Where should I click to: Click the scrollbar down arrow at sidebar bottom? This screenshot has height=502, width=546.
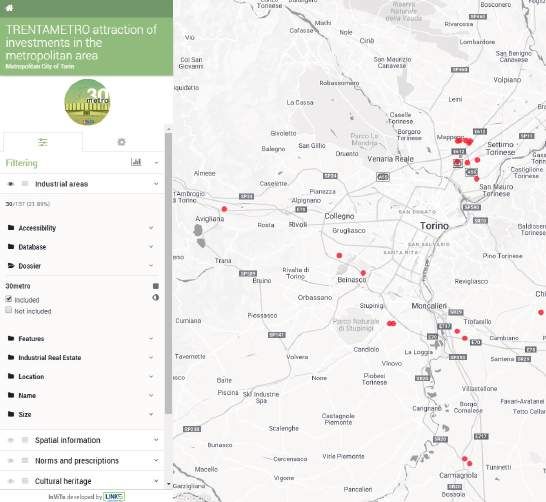point(169,485)
